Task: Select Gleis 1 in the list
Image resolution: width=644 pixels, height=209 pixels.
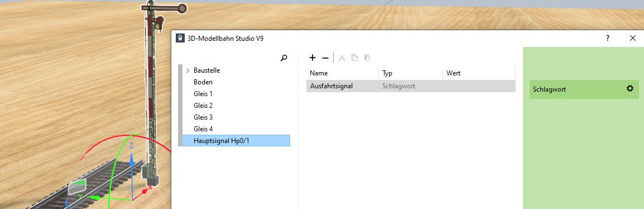Action: click(x=203, y=94)
